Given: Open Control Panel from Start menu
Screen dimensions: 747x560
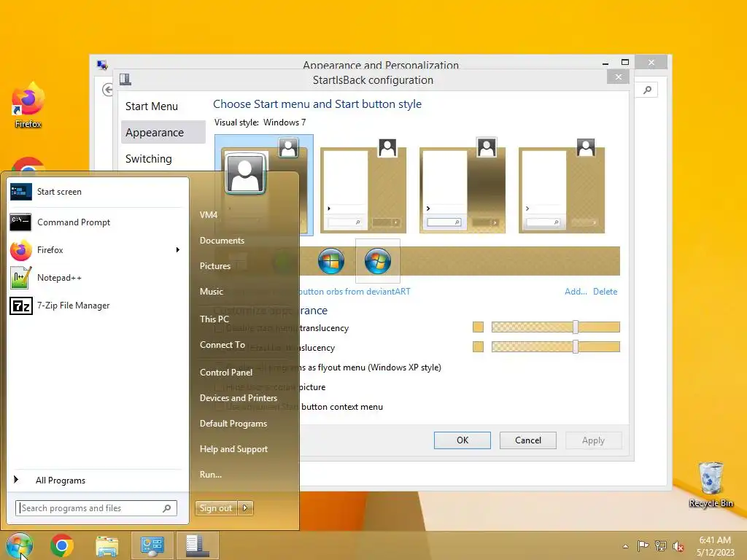Looking at the screenshot, I should coord(226,373).
